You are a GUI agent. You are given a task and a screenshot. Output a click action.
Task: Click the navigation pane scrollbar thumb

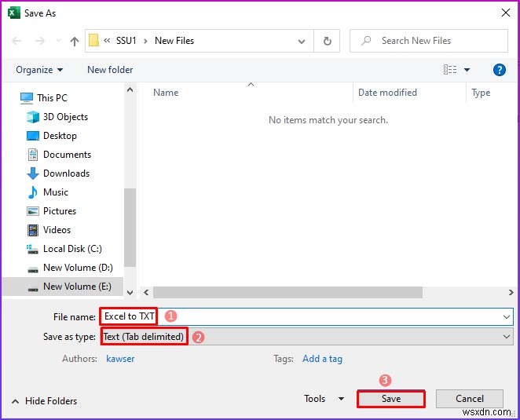(x=130, y=228)
